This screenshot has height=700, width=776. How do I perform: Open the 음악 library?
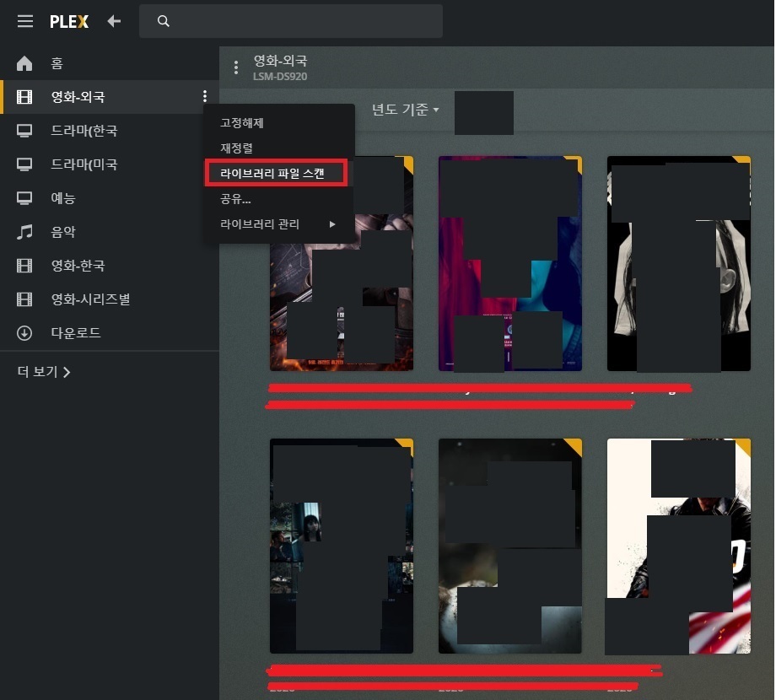tap(63, 232)
